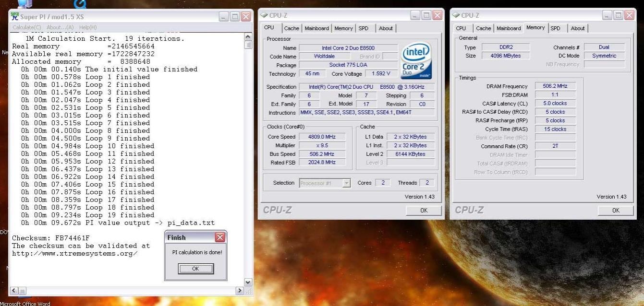Select the Cache tab in the CPU window
The image size is (644, 306).
292,28
